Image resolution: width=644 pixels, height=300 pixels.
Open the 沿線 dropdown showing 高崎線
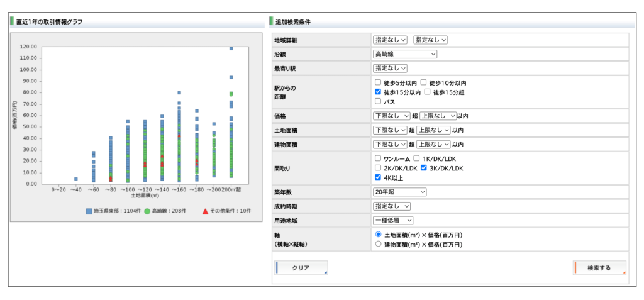click(404, 54)
